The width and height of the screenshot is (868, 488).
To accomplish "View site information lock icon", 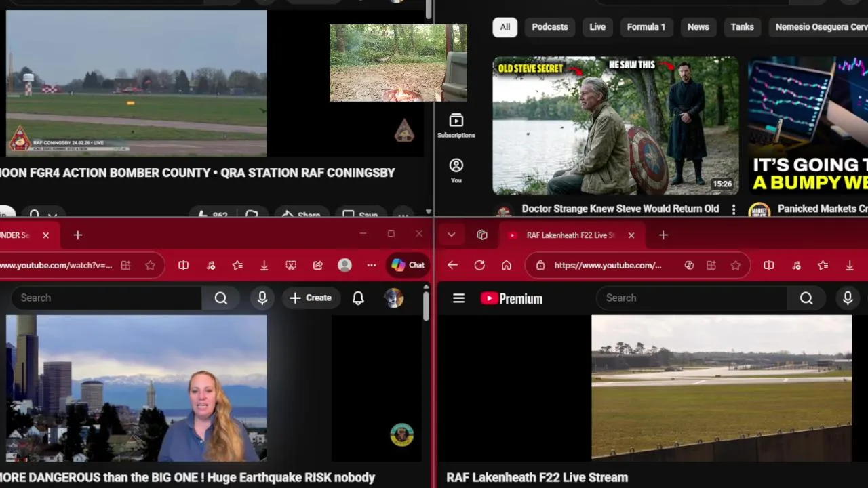I will (540, 266).
